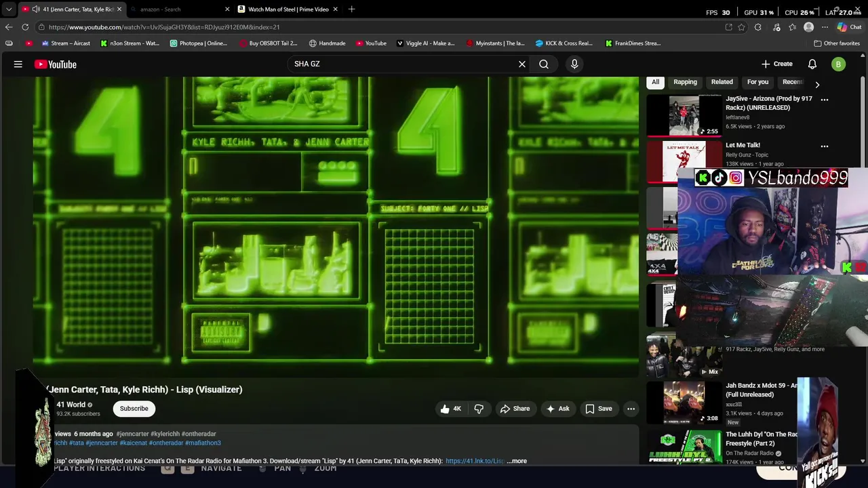Screen dimensions: 868x488
Task: Open Jah Bandz x Mdot 59 thumbnail
Action: tap(685, 403)
